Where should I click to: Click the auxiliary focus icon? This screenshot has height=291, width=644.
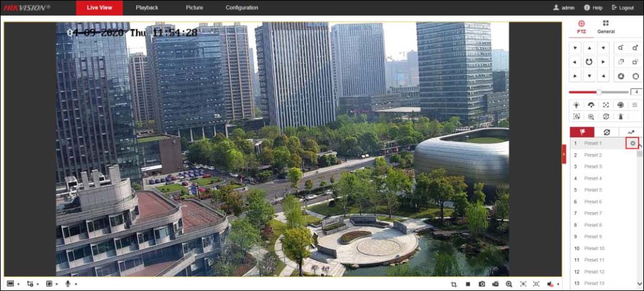(606, 105)
